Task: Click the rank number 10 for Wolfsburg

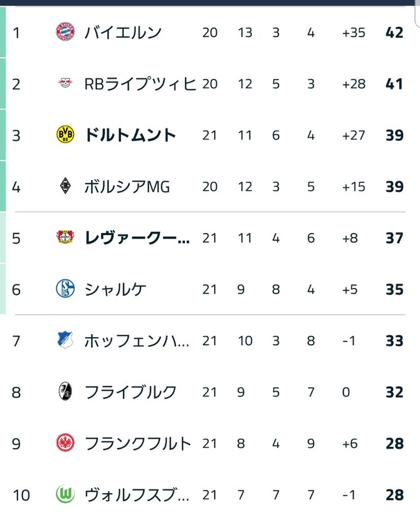Action: 21,495
